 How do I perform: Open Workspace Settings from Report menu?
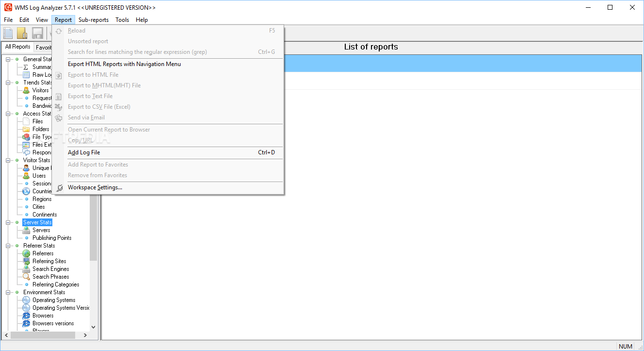coord(168,187)
